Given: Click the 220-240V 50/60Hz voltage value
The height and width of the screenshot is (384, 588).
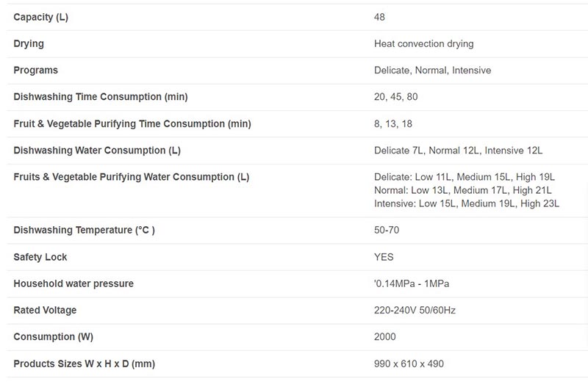Looking at the screenshot, I should point(415,310).
